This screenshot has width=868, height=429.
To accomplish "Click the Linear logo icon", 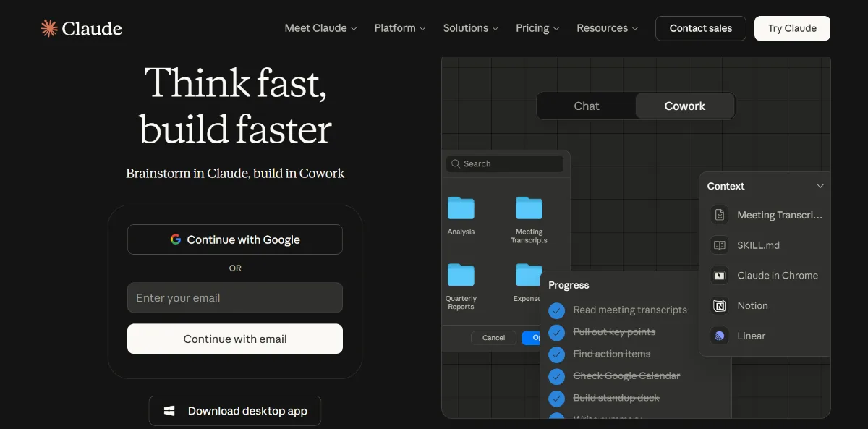I will [719, 336].
